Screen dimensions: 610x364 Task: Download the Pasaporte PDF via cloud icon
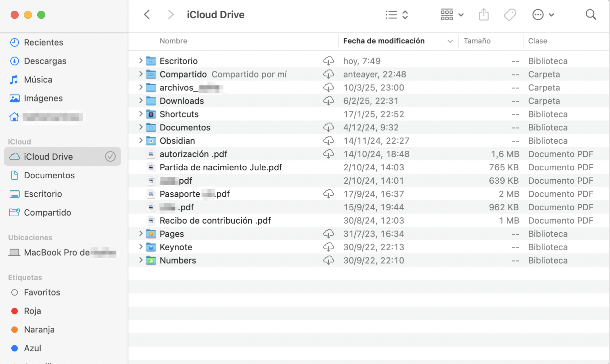pyautogui.click(x=329, y=194)
